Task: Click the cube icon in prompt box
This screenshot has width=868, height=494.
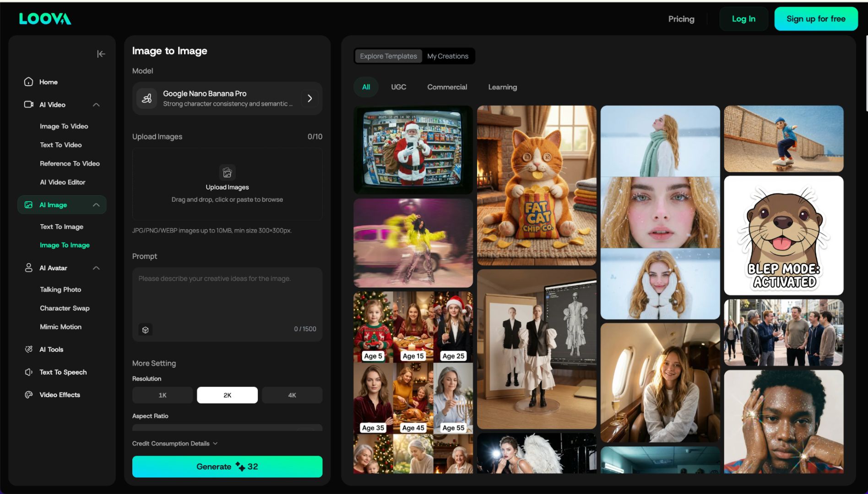Action: 146,330
